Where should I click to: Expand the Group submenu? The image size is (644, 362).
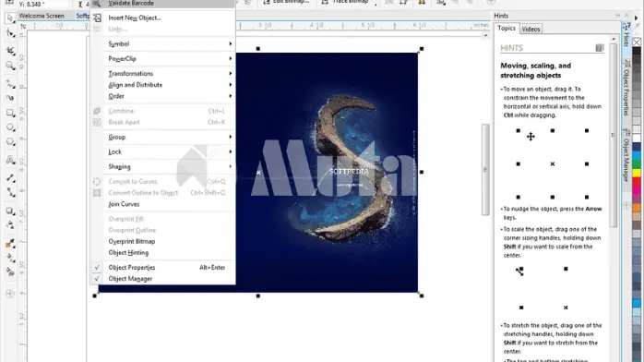[163, 137]
